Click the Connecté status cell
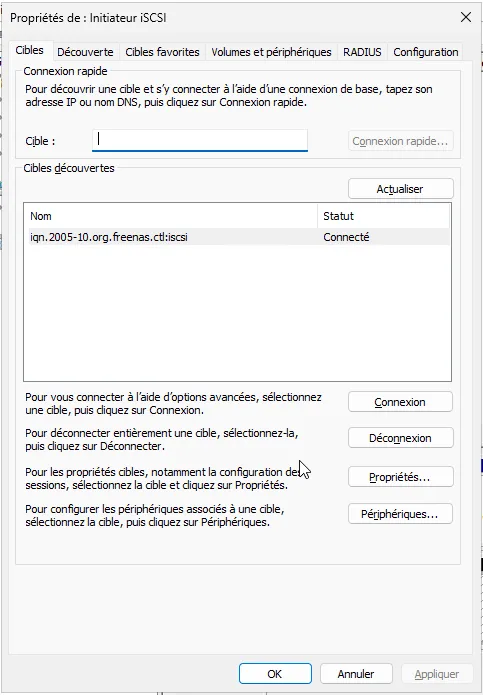This screenshot has width=483, height=695. coord(346,237)
